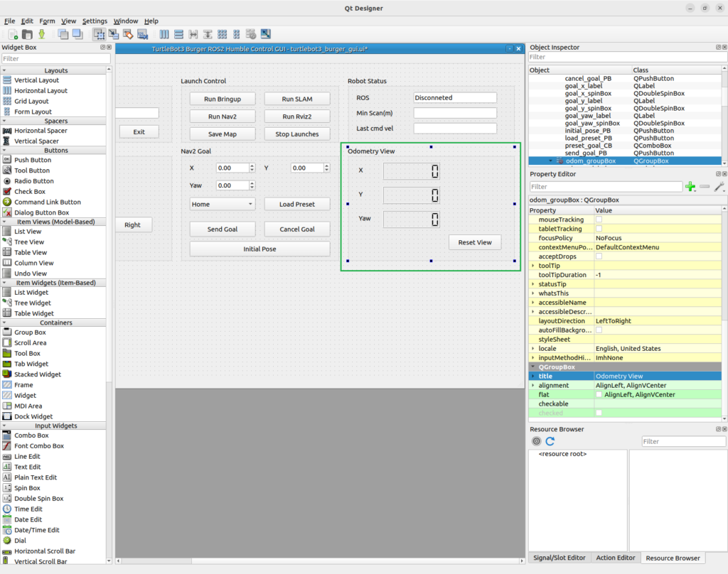Click the Send Goal button
Image resolution: width=728 pixels, height=574 pixels.
coord(223,229)
